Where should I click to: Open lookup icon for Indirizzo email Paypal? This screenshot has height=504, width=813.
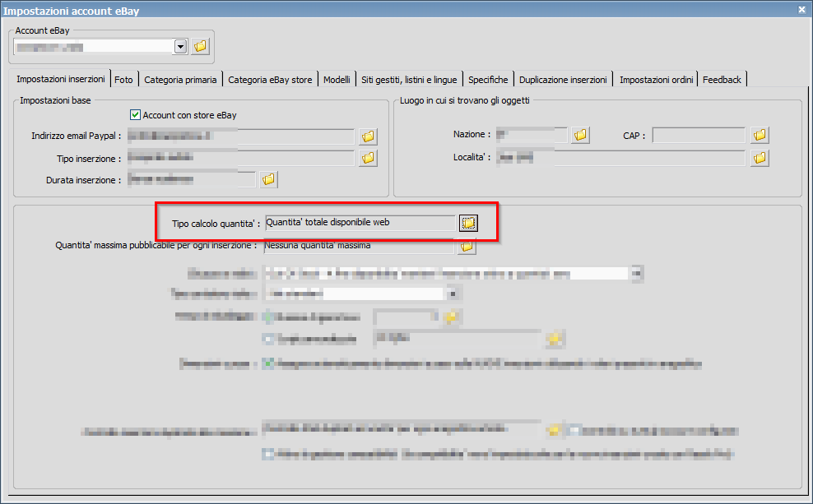pos(368,136)
